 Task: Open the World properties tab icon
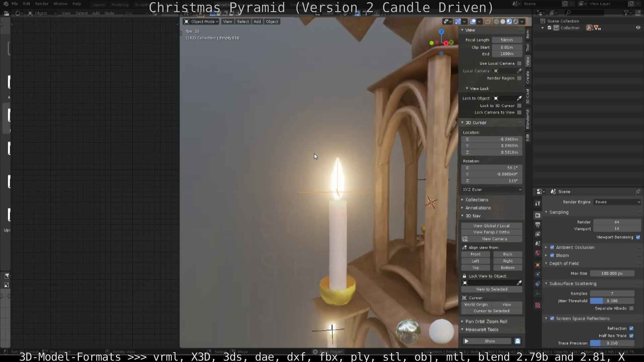tap(538, 253)
